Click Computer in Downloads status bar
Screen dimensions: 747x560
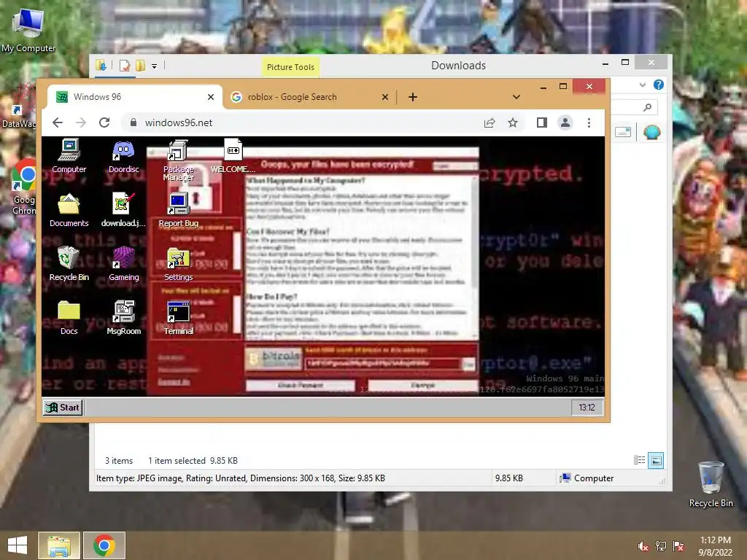click(x=587, y=478)
